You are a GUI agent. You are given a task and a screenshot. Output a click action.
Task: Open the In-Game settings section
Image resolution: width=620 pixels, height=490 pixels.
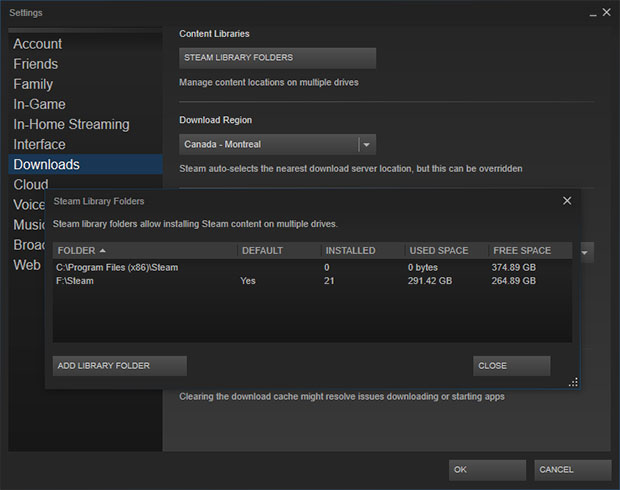click(40, 104)
